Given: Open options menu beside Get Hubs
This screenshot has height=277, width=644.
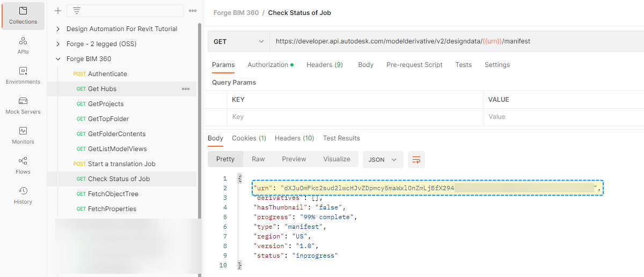Looking at the screenshot, I should [186, 89].
